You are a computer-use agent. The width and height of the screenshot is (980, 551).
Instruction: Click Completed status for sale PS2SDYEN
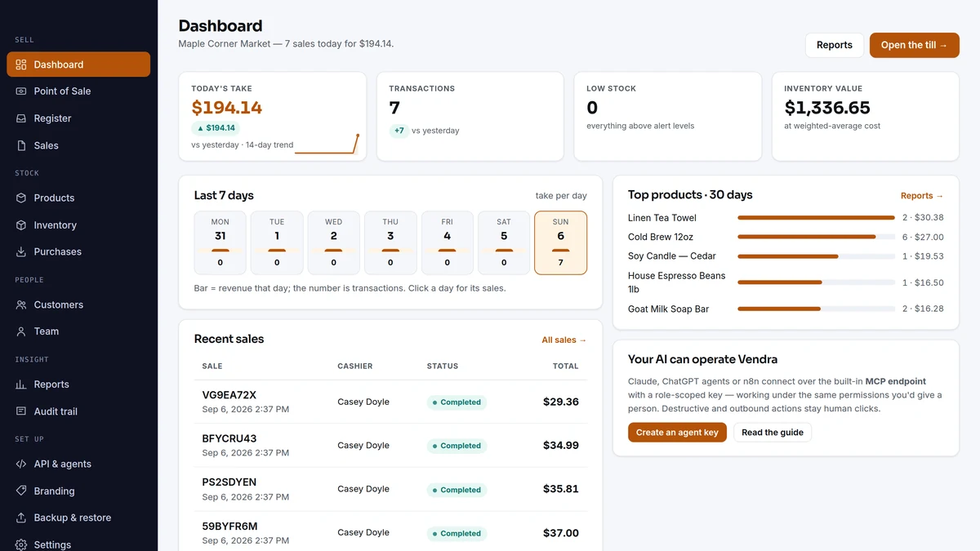pos(457,490)
